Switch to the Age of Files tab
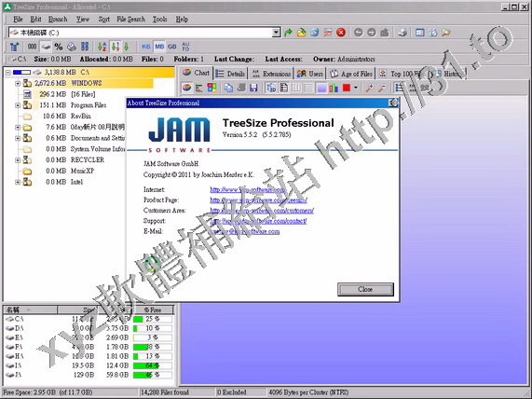Screen dimensions: 532x399 [351, 74]
